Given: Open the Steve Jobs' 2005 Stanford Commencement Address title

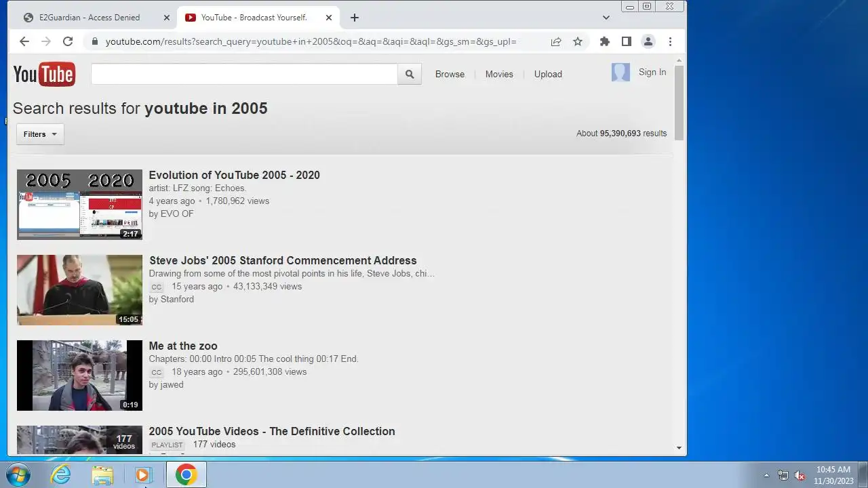Looking at the screenshot, I should pos(283,260).
